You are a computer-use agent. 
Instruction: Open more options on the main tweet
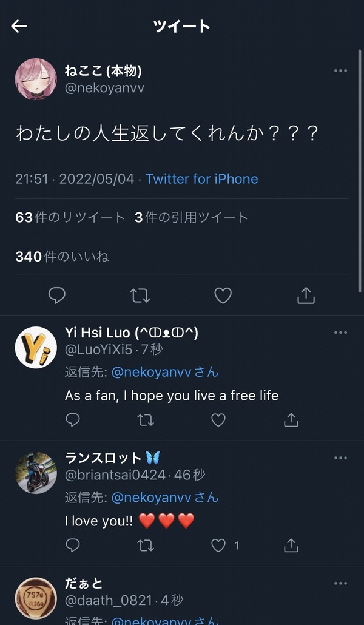click(x=340, y=71)
